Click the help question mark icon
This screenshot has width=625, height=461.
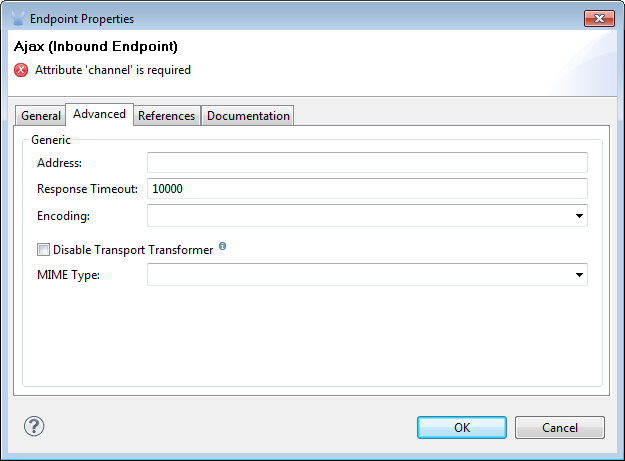click(x=34, y=427)
